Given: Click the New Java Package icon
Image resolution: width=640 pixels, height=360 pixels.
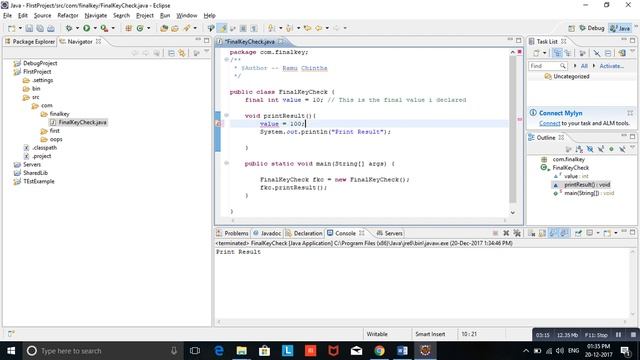Looking at the screenshot, I should (x=129, y=28).
